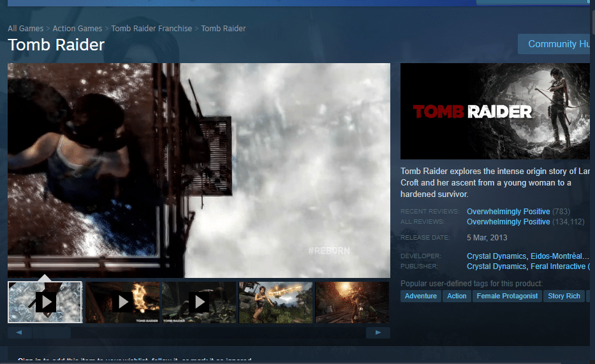Click the main trailer video player
Screen dimensions: 595x364
point(199,170)
